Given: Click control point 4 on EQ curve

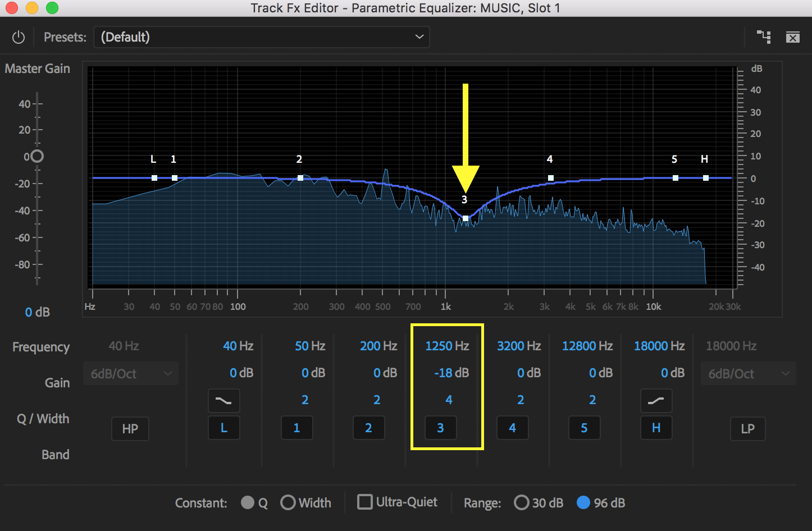Looking at the screenshot, I should [551, 178].
